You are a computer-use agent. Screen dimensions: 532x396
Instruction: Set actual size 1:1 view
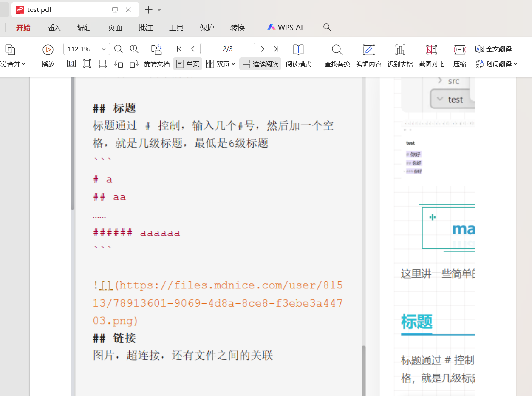[71, 64]
